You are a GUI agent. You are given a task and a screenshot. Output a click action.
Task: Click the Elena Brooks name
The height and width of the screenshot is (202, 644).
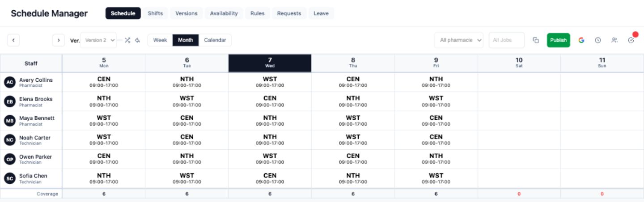coord(36,99)
